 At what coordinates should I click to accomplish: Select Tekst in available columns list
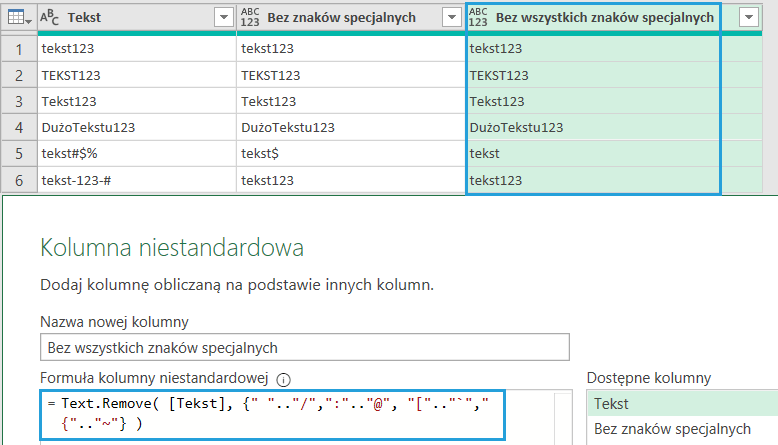coord(681,403)
